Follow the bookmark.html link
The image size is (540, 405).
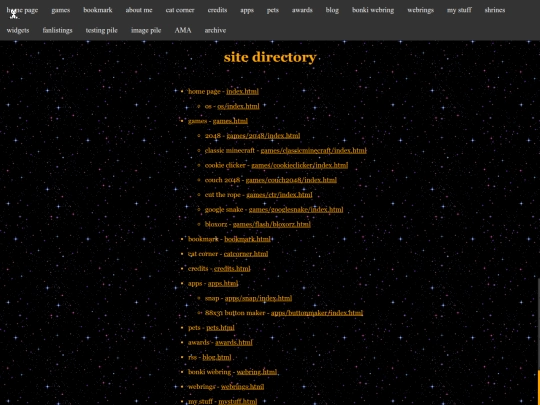pyautogui.click(x=247, y=239)
